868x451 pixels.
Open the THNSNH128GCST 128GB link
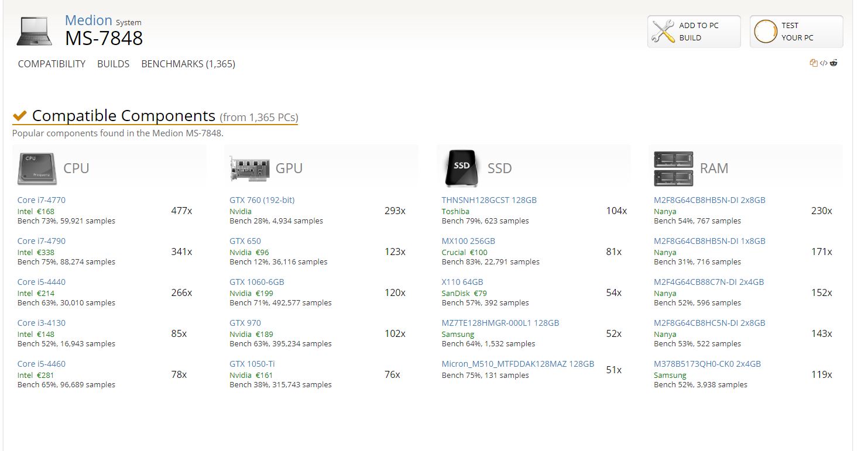pos(489,200)
